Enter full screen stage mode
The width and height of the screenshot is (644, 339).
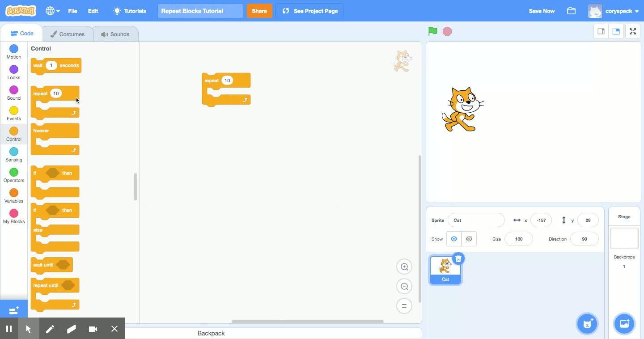click(633, 31)
